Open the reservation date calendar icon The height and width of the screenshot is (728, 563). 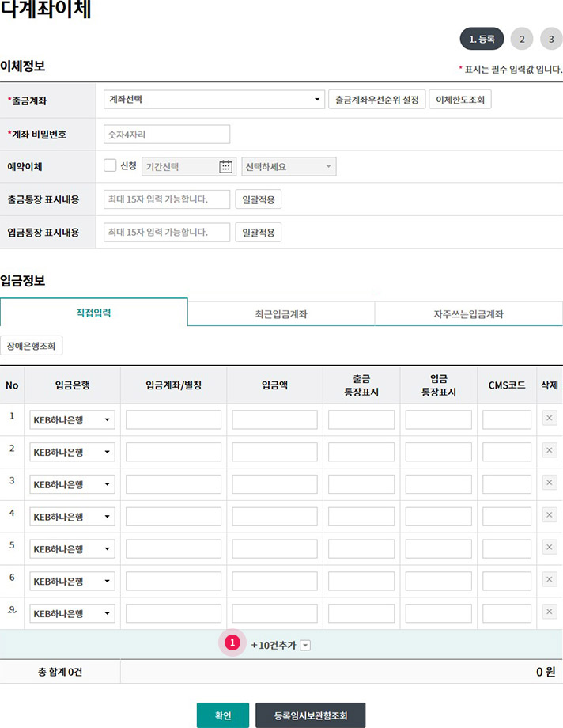pyautogui.click(x=226, y=166)
